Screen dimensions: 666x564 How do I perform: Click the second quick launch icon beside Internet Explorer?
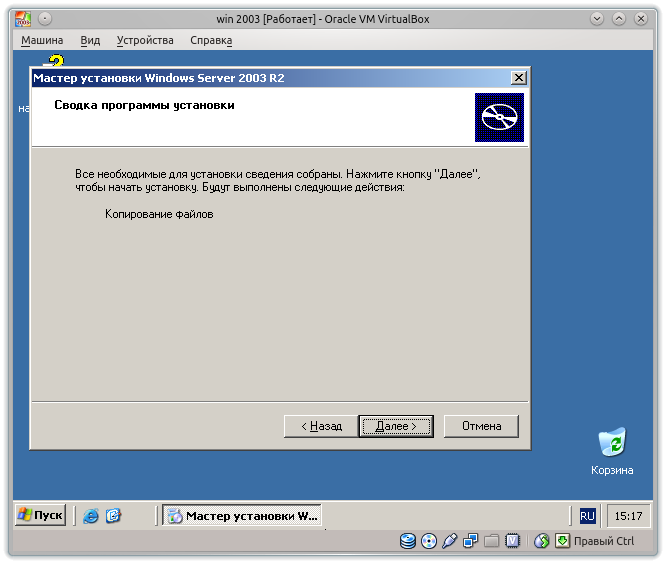(x=113, y=516)
